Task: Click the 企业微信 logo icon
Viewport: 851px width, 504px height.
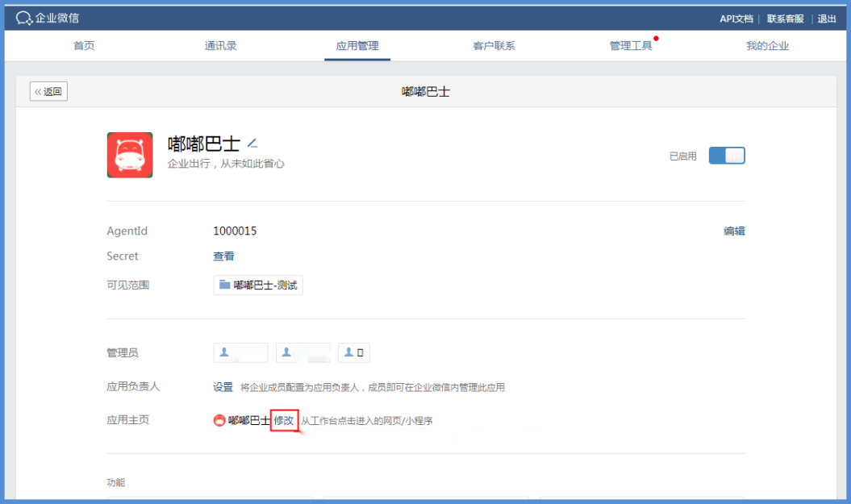Action: (x=24, y=19)
